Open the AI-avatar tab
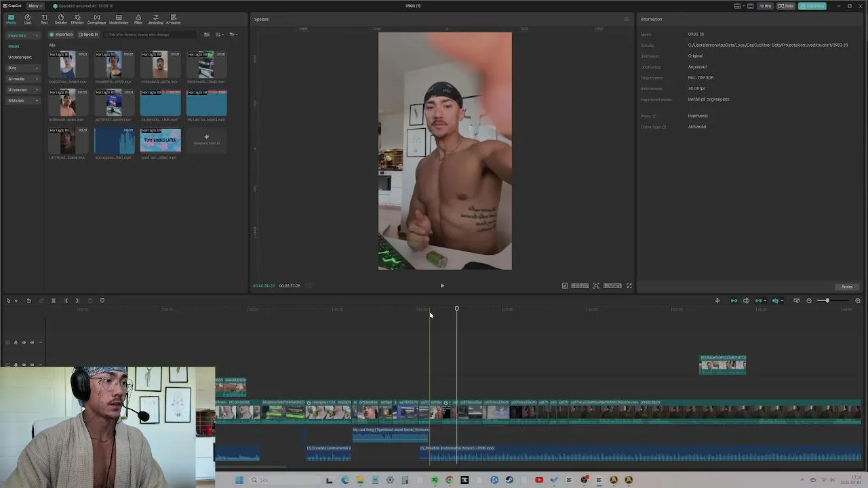 click(174, 19)
